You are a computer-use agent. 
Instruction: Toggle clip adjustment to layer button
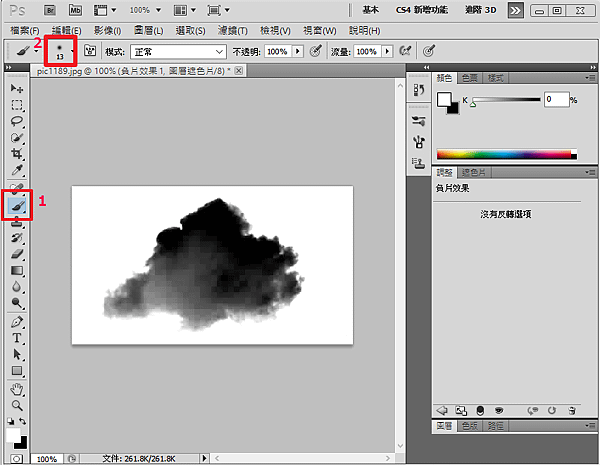480,411
